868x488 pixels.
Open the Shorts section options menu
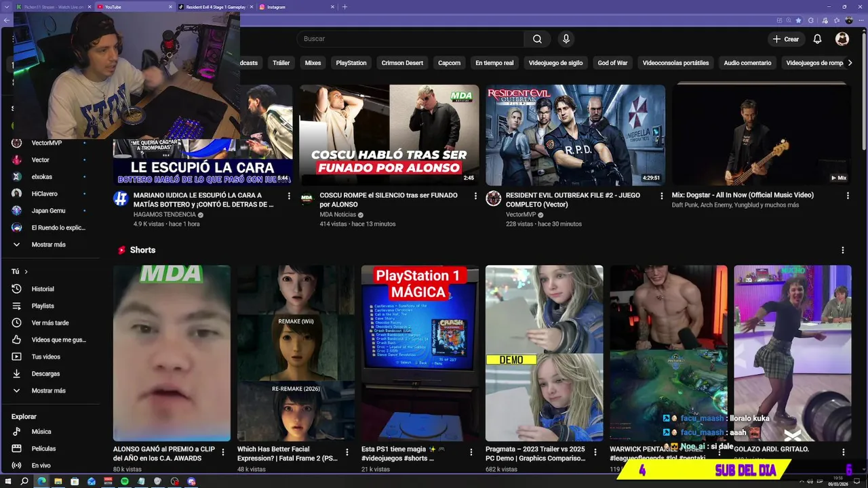point(843,250)
